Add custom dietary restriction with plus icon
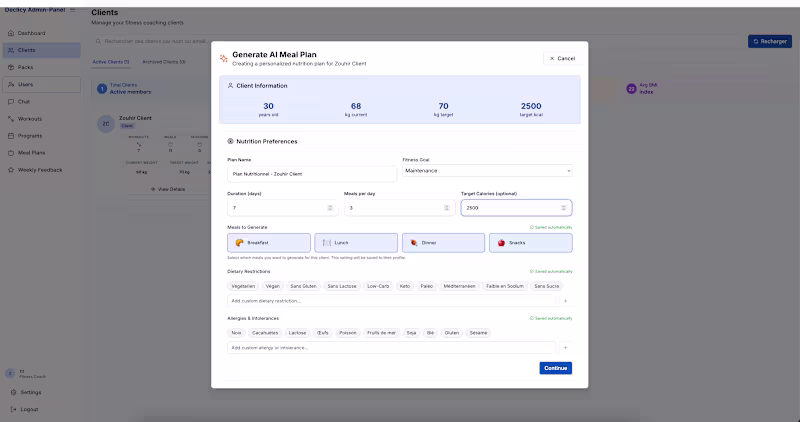 click(565, 301)
